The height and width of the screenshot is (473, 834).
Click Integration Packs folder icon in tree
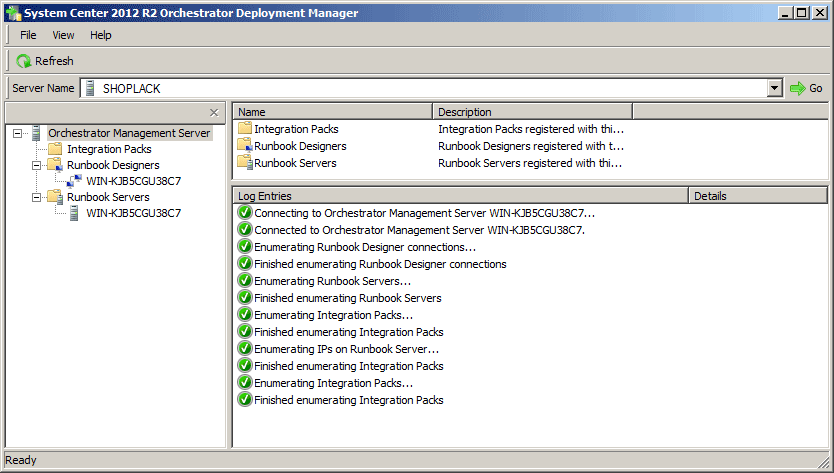pos(55,149)
